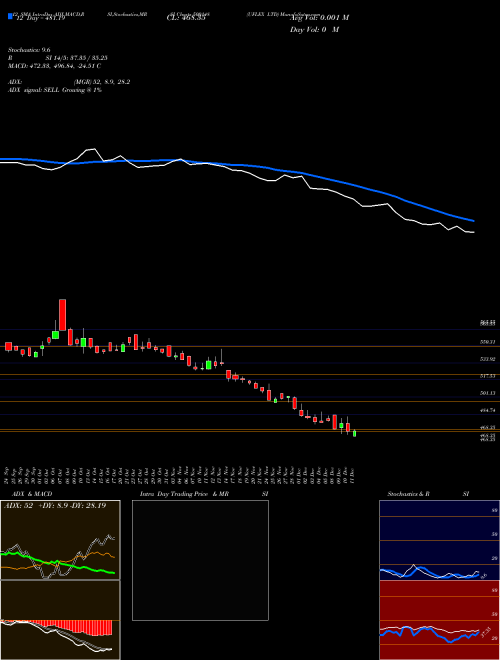The width and height of the screenshot is (500, 660).
Task: Select the 550.11 price axis label
Action: (x=487, y=343)
